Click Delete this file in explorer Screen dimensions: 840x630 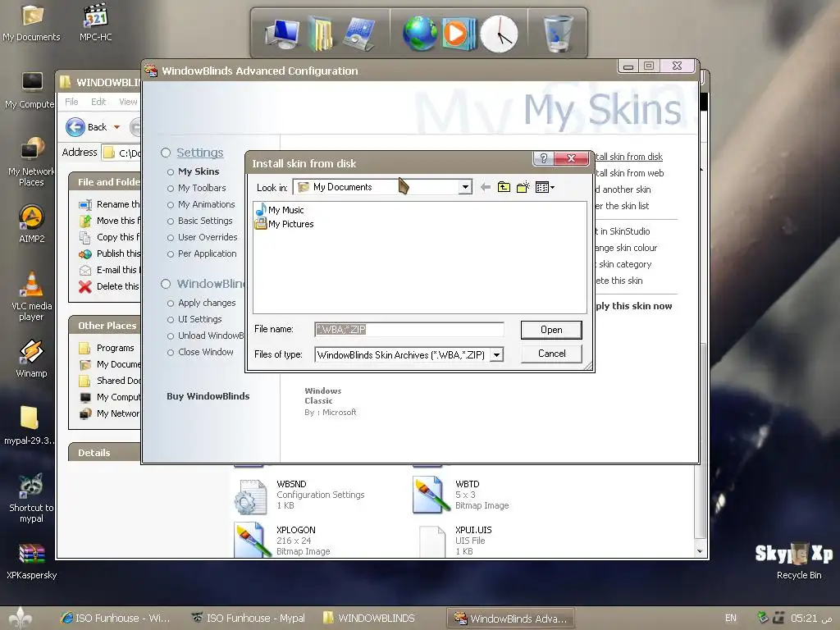click(x=110, y=286)
